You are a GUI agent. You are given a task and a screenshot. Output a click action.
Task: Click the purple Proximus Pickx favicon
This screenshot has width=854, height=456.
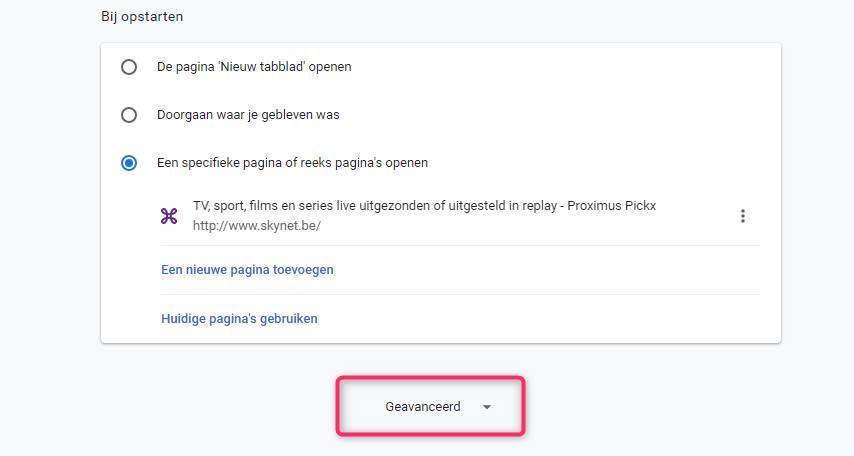(x=169, y=216)
